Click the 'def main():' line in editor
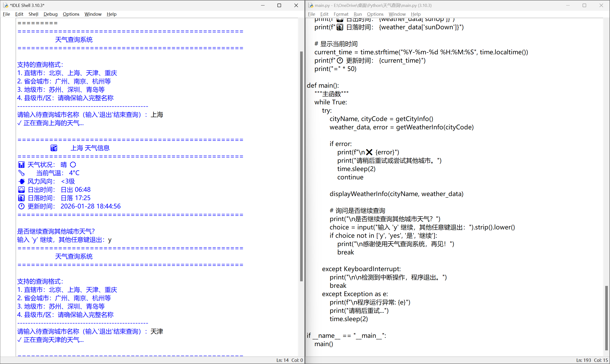The height and width of the screenshot is (364, 610). point(323,85)
